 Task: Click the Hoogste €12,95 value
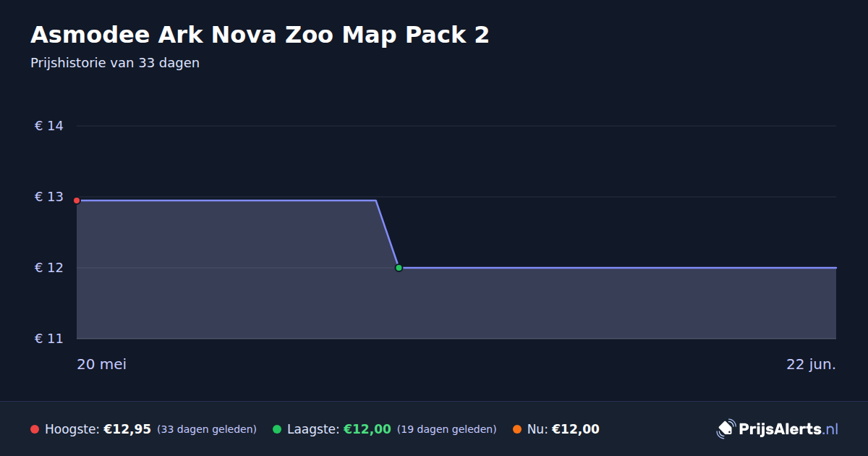(127, 429)
